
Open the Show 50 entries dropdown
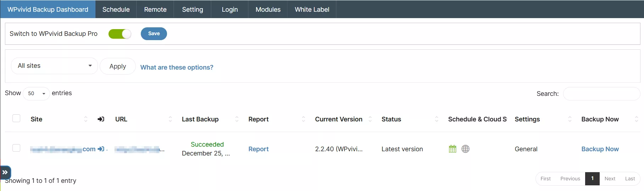coord(36,93)
